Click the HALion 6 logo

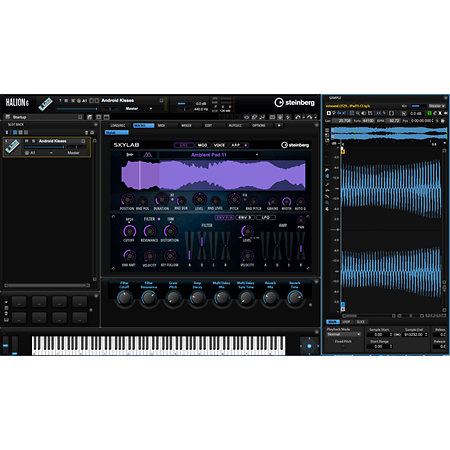[17, 102]
